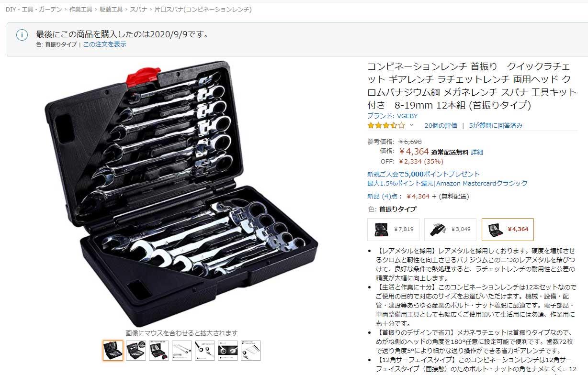Select the ¥3,049 variant option
This screenshot has height=375, width=588.
(450, 229)
